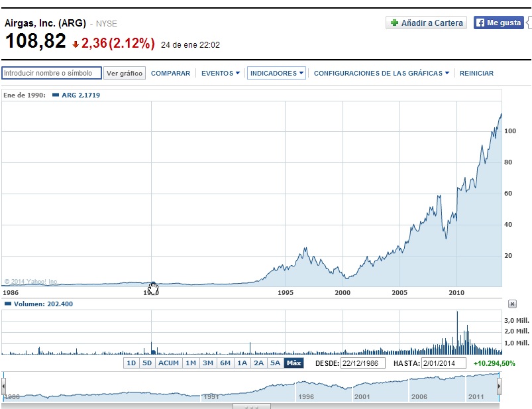This screenshot has width=532, height=409.
Task: Focus the Introducir nombre o símbolo field
Action: 52,73
